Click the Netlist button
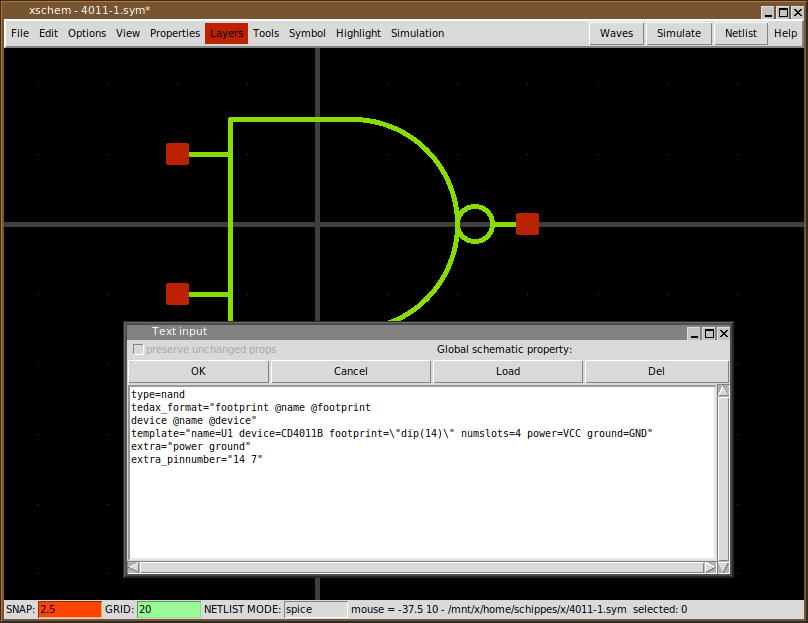Screen dimensions: 808x623 coord(740,33)
